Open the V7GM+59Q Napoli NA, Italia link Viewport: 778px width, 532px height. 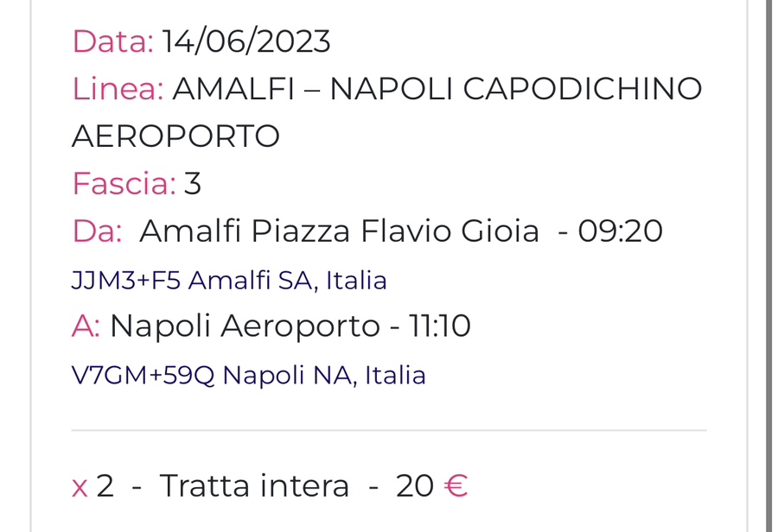point(249,376)
